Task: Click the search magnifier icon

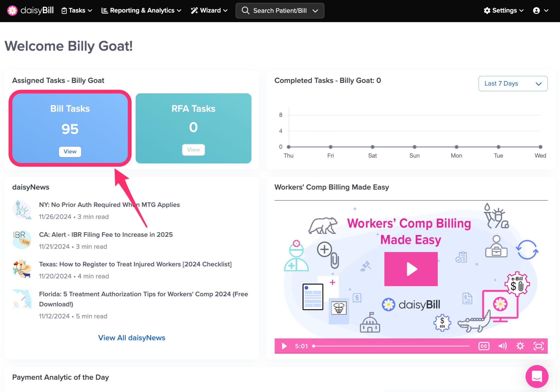Action: (245, 10)
